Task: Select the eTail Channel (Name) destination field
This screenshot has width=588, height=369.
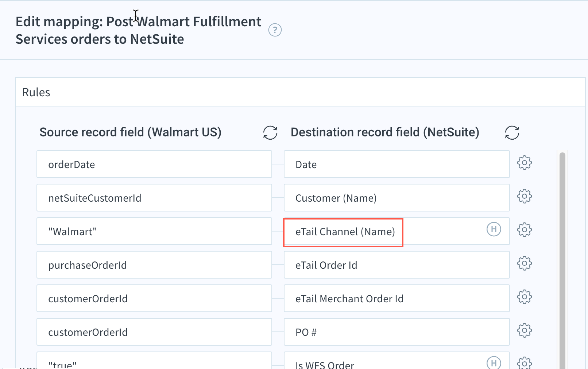Action: click(397, 231)
